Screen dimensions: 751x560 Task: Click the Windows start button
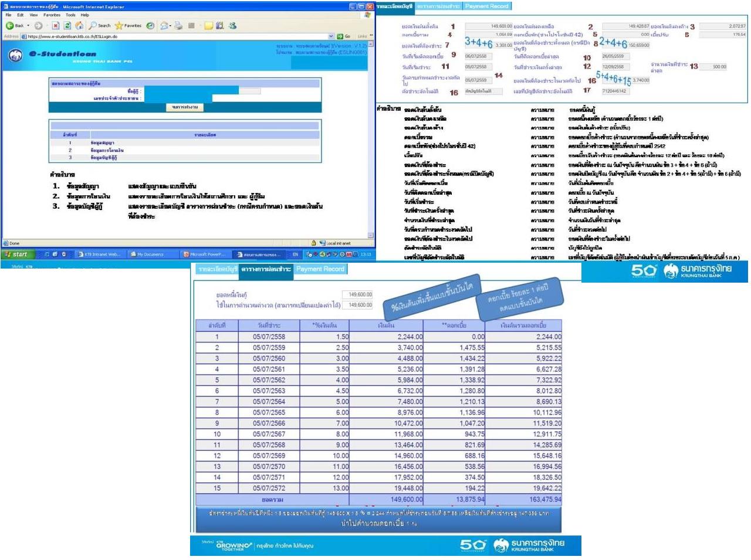tap(16, 254)
